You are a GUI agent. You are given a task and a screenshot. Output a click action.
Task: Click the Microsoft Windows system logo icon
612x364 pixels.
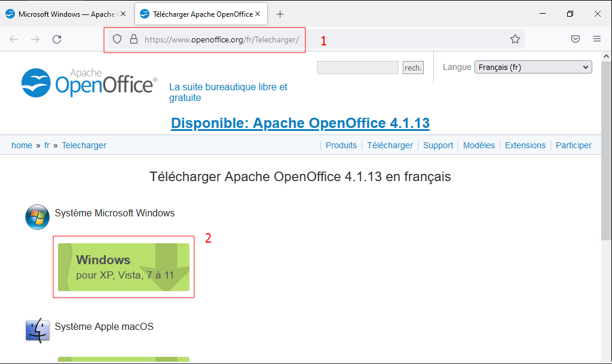click(x=37, y=217)
